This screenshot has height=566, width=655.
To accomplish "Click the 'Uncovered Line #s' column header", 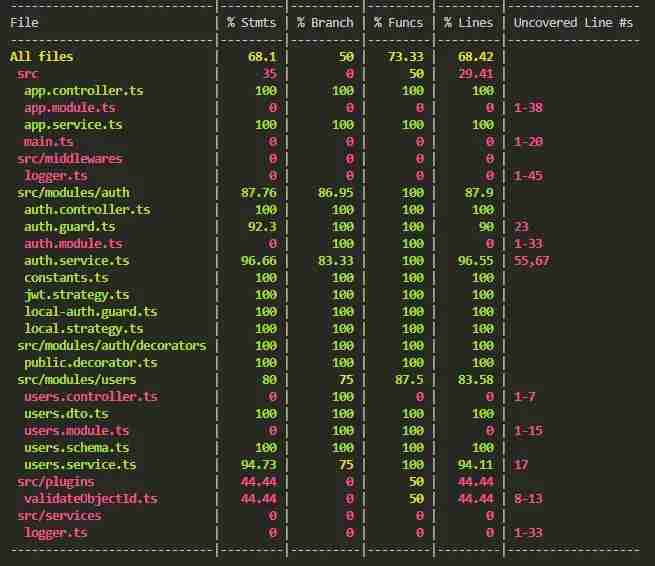I will click(x=573, y=23).
